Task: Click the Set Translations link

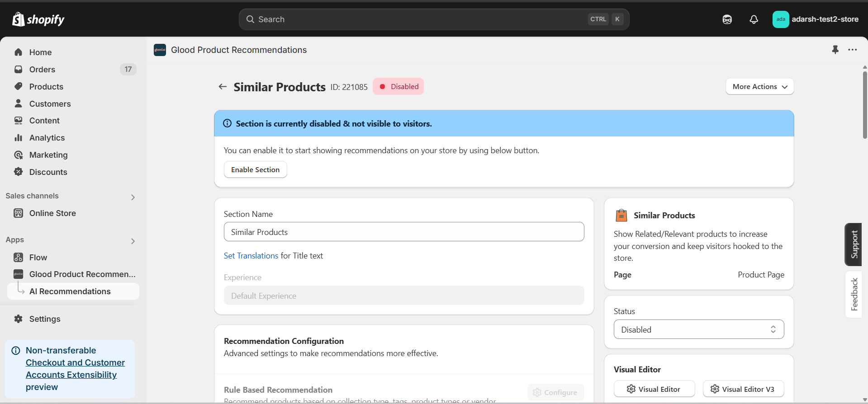Action: 251,256
